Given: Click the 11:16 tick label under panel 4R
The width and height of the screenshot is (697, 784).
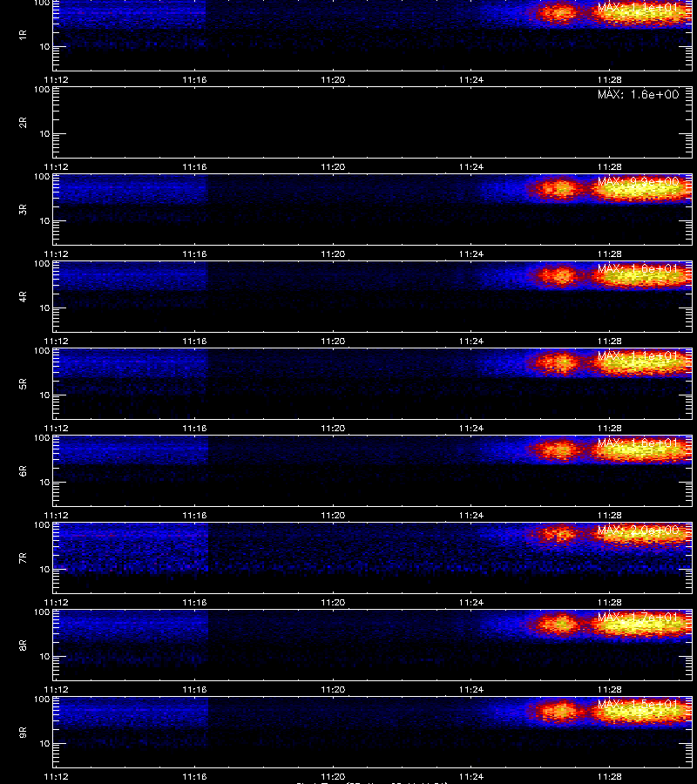Looking at the screenshot, I should (x=194, y=341).
